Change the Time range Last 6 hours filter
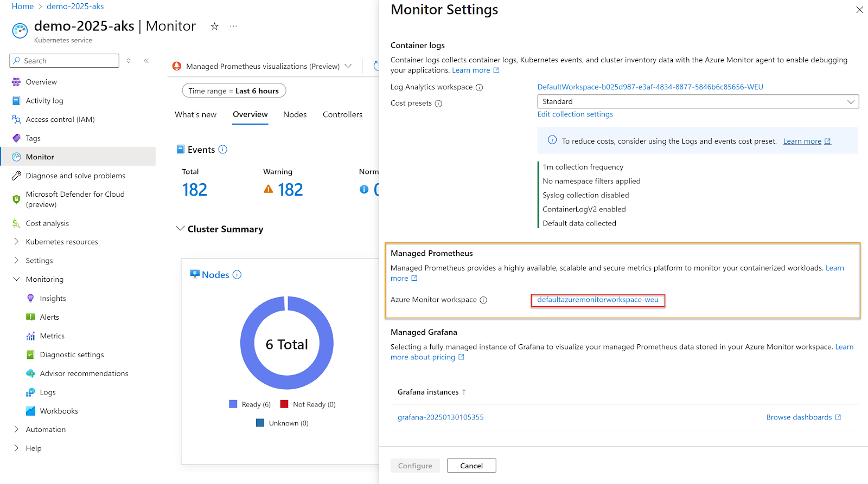Image resolution: width=868 pixels, height=484 pixels. [234, 91]
